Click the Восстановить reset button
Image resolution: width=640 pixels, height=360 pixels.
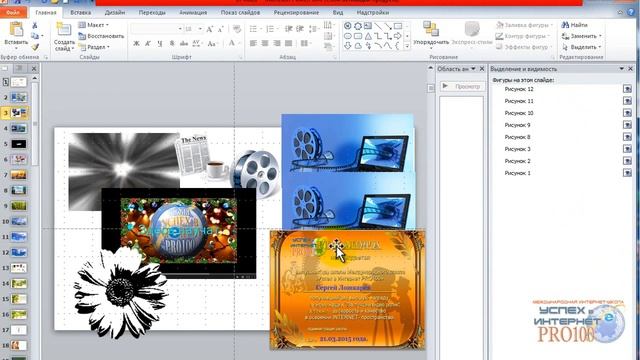pyautogui.click(x=101, y=36)
